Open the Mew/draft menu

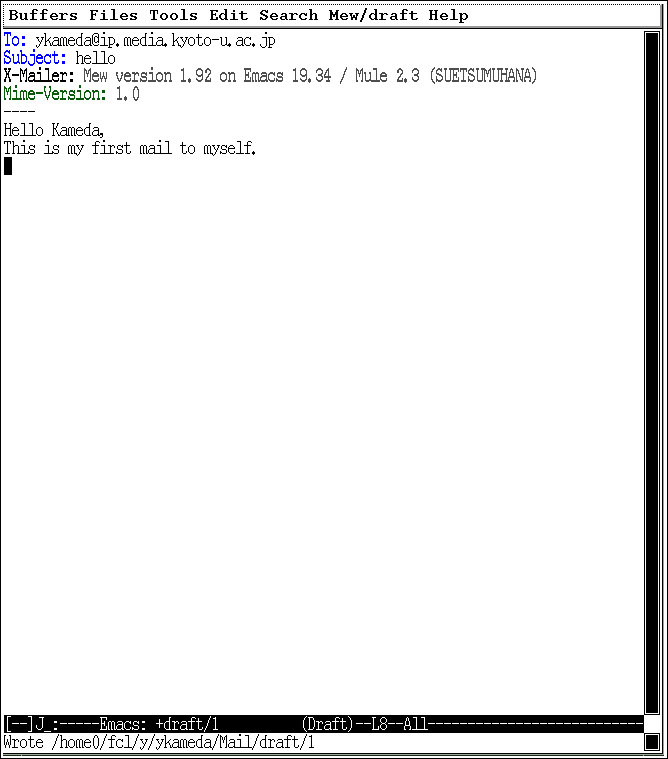click(373, 15)
